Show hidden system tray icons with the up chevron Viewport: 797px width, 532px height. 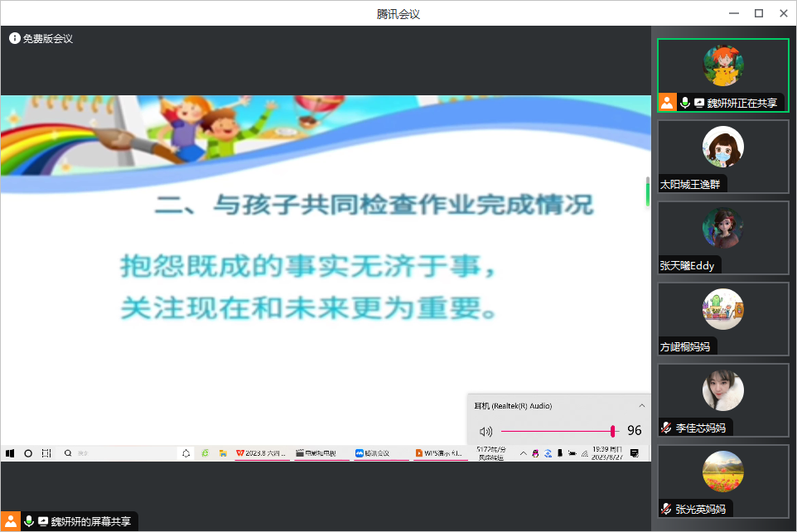[523, 453]
